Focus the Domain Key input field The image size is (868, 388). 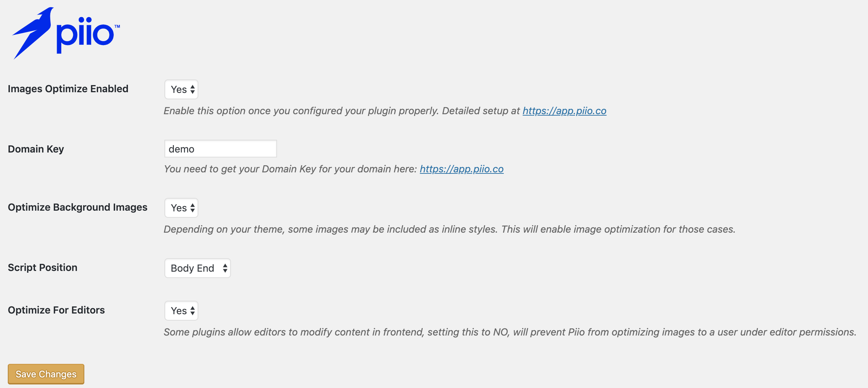[220, 149]
